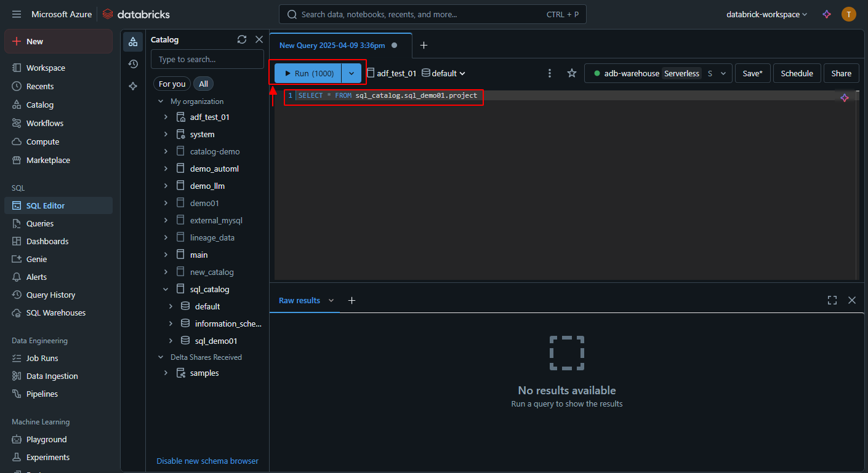Favorite the query with the star icon

pyautogui.click(x=572, y=73)
